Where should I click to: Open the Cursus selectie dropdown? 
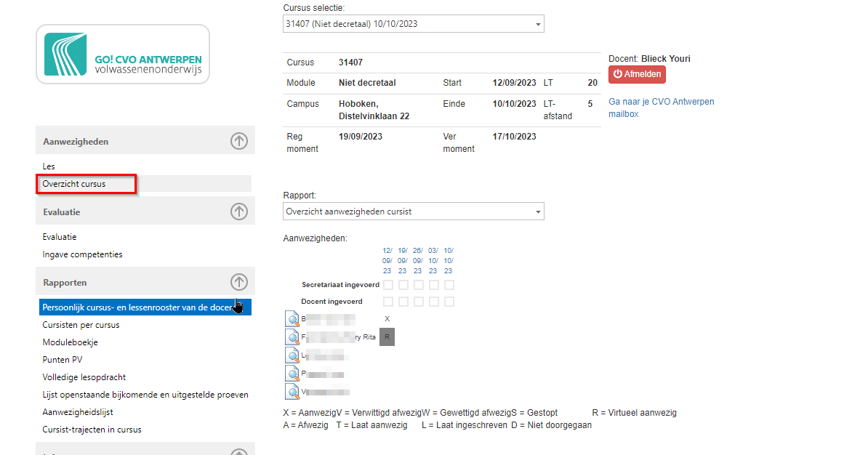pyautogui.click(x=414, y=24)
